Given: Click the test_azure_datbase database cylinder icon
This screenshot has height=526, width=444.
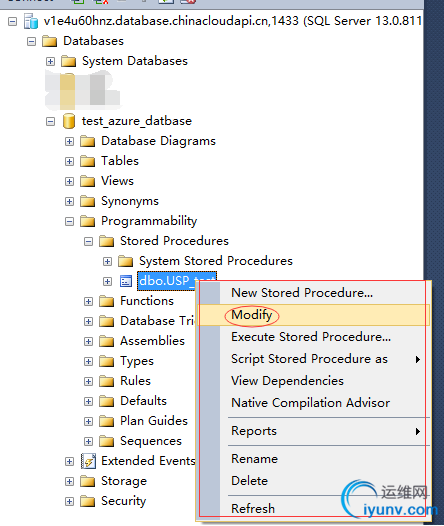Looking at the screenshot, I should [x=69, y=121].
